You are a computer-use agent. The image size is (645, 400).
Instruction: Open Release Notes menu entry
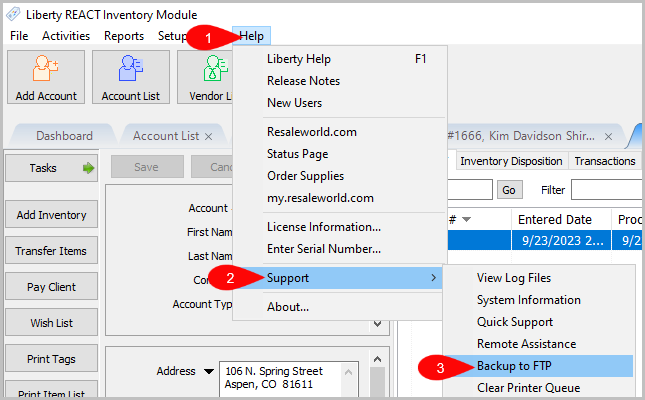click(x=340, y=81)
